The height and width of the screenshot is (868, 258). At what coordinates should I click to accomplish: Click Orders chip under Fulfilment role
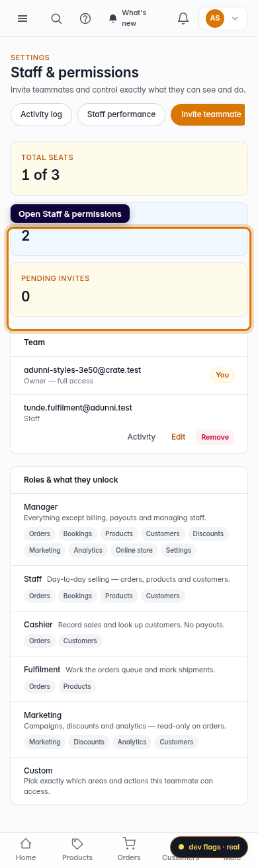40,686
